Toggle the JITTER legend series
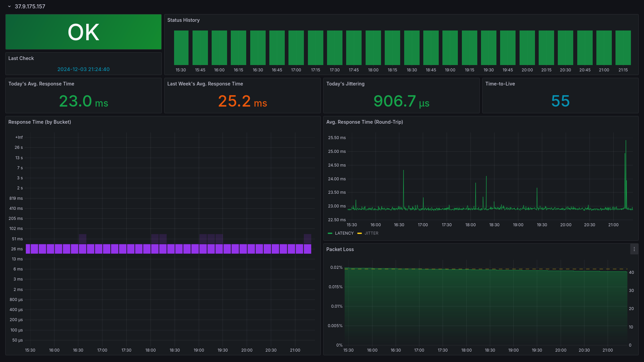The height and width of the screenshot is (362, 644). pos(371,233)
